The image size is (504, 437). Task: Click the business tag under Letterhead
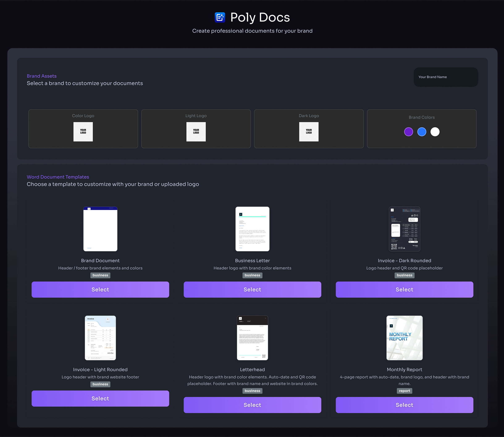(x=252, y=391)
